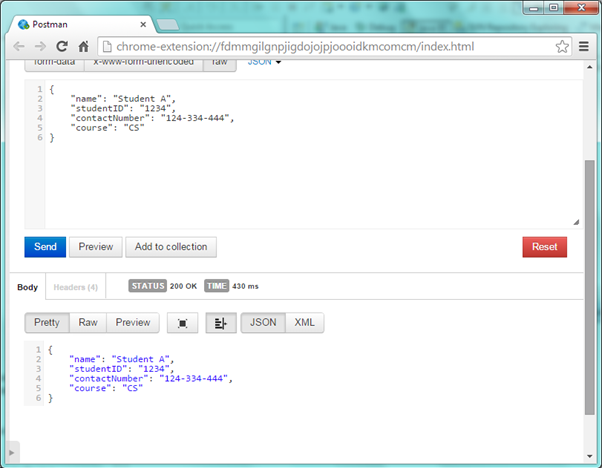602x468 pixels.
Task: Bookmark this page with the star icon
Action: click(x=564, y=46)
